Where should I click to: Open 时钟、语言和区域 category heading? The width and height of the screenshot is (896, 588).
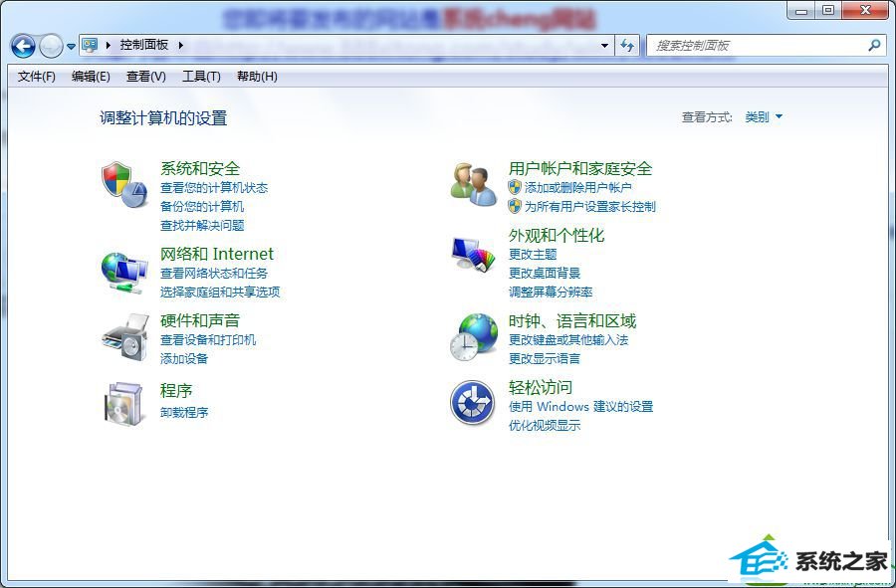[572, 320]
